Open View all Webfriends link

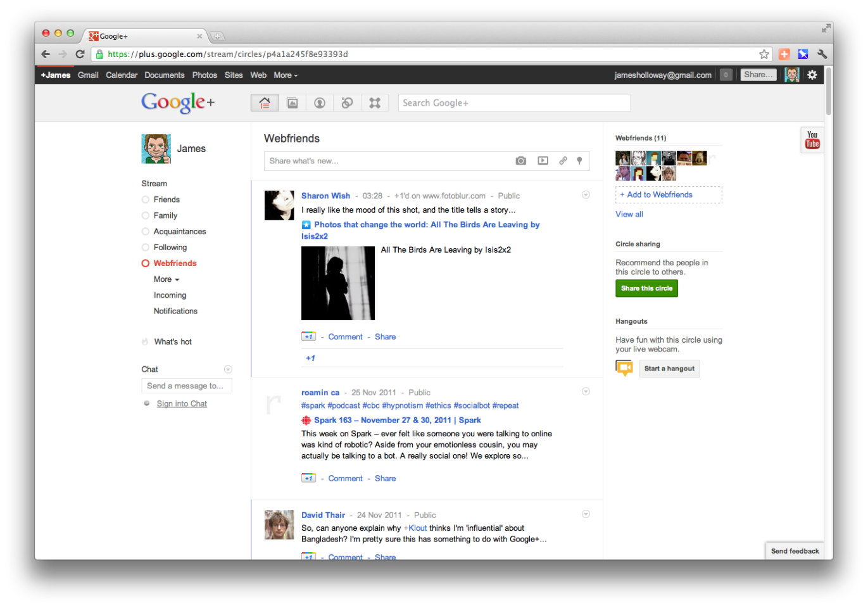[x=629, y=214]
